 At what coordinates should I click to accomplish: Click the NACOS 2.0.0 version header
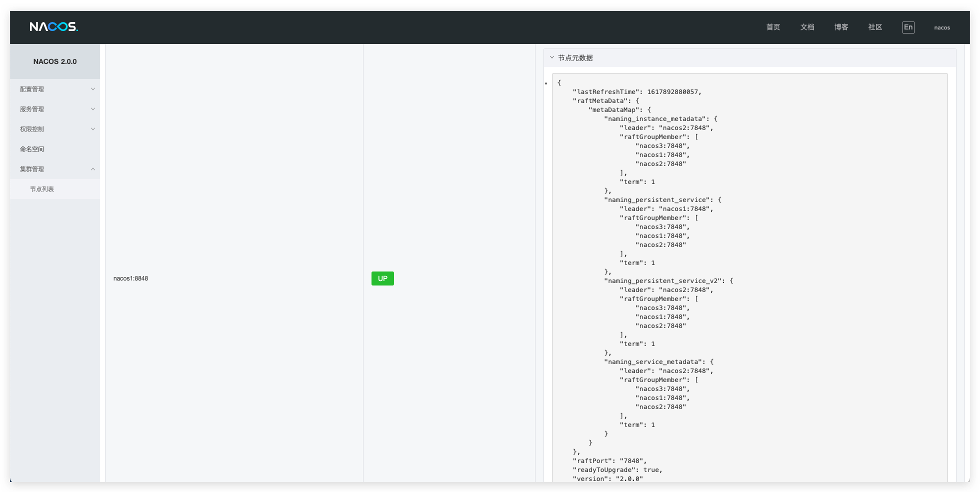[54, 61]
